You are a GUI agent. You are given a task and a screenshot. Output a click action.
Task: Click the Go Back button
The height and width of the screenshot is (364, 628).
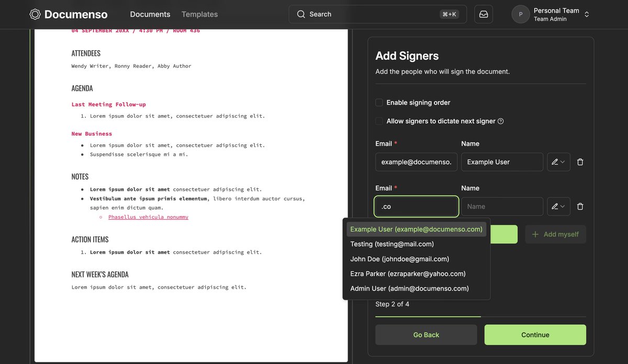426,335
